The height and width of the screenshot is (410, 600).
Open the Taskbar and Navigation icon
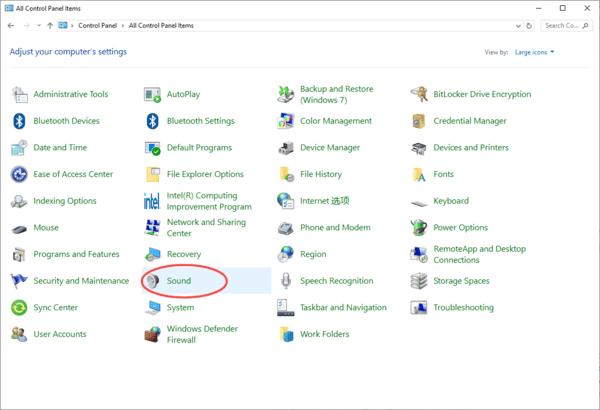click(285, 308)
